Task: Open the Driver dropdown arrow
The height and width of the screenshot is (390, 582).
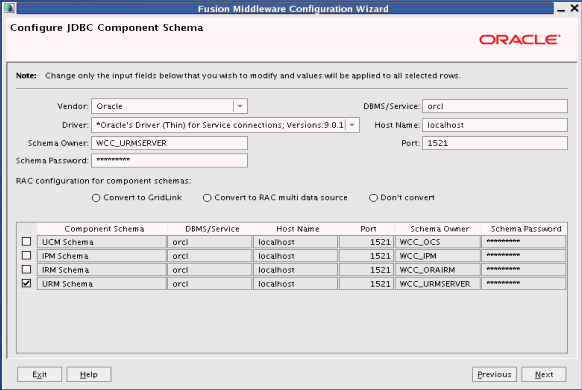Action: point(352,125)
